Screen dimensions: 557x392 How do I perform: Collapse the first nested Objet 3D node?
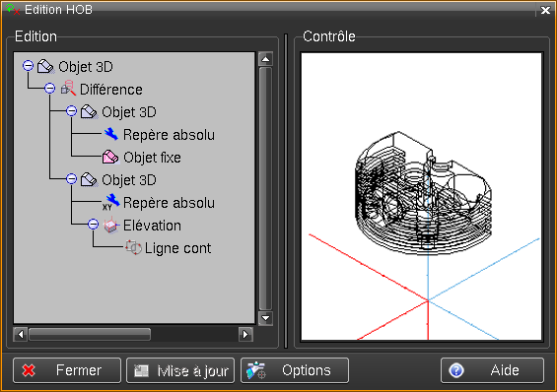[x=71, y=111]
